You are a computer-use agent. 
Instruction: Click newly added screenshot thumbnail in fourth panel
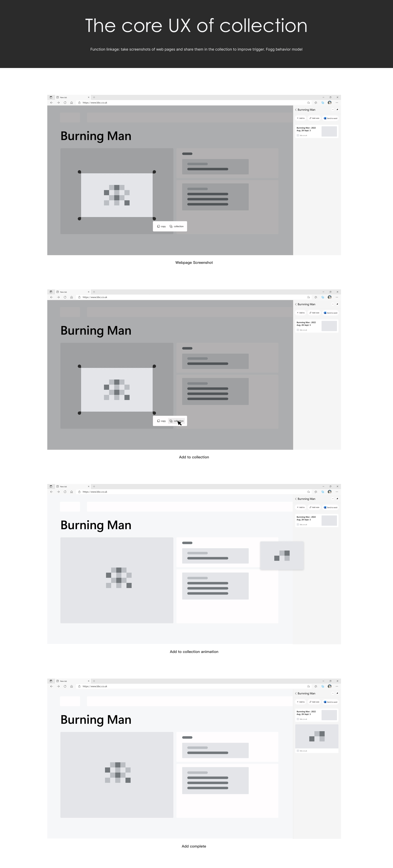pos(317,736)
